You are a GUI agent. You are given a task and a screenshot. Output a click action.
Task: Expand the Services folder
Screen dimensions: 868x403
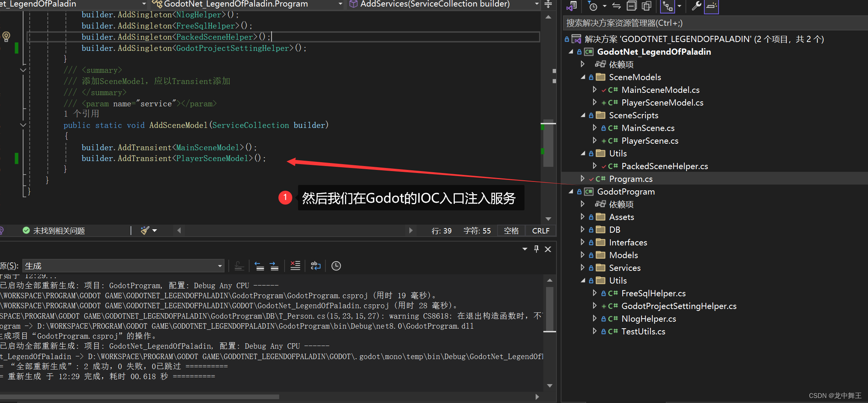click(x=583, y=268)
